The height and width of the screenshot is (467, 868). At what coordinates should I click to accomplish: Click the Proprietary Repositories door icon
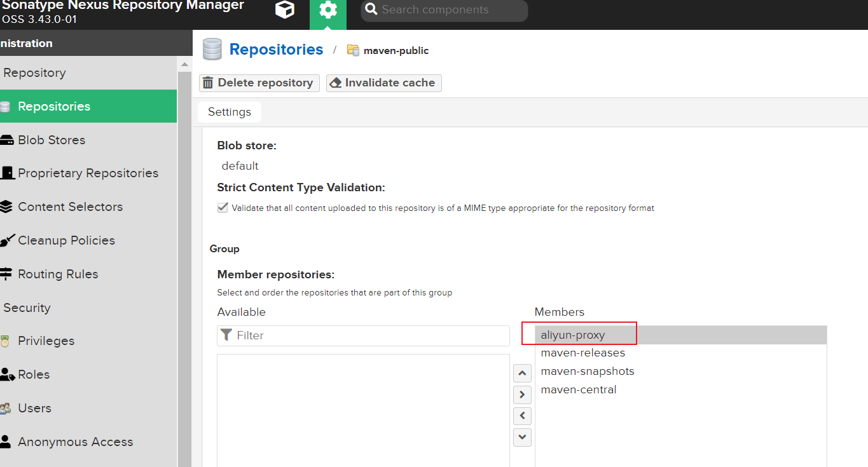click(7, 173)
